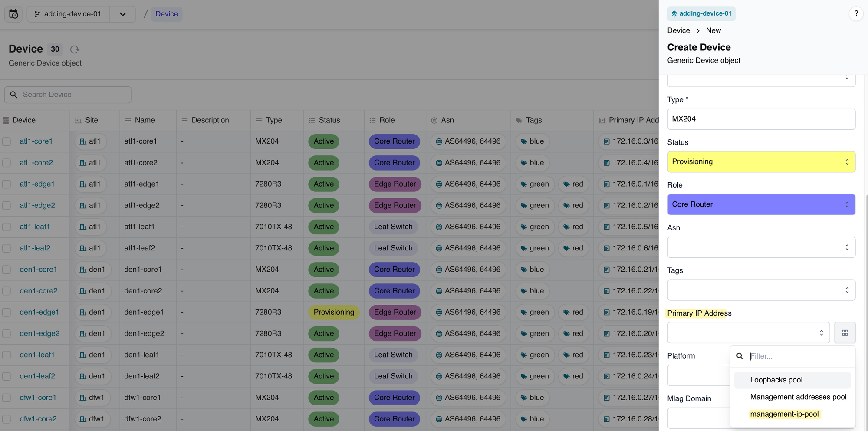
Task: Focus the pool Filter text field
Action: pos(799,356)
